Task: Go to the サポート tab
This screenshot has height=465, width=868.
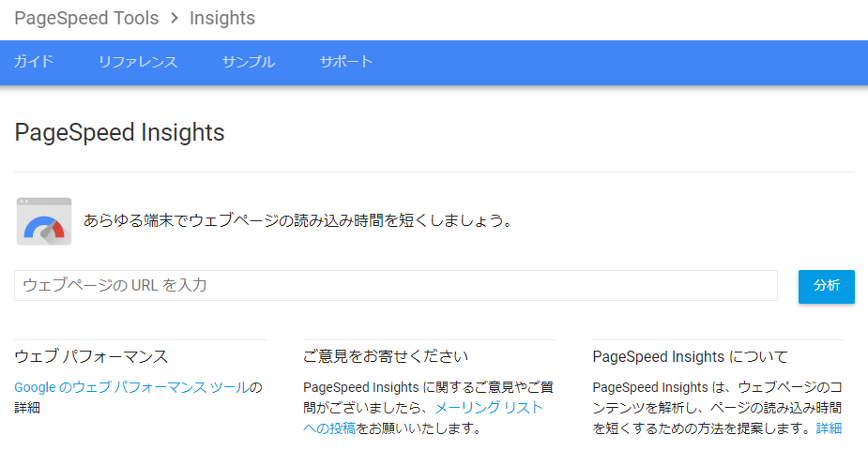Action: click(346, 62)
